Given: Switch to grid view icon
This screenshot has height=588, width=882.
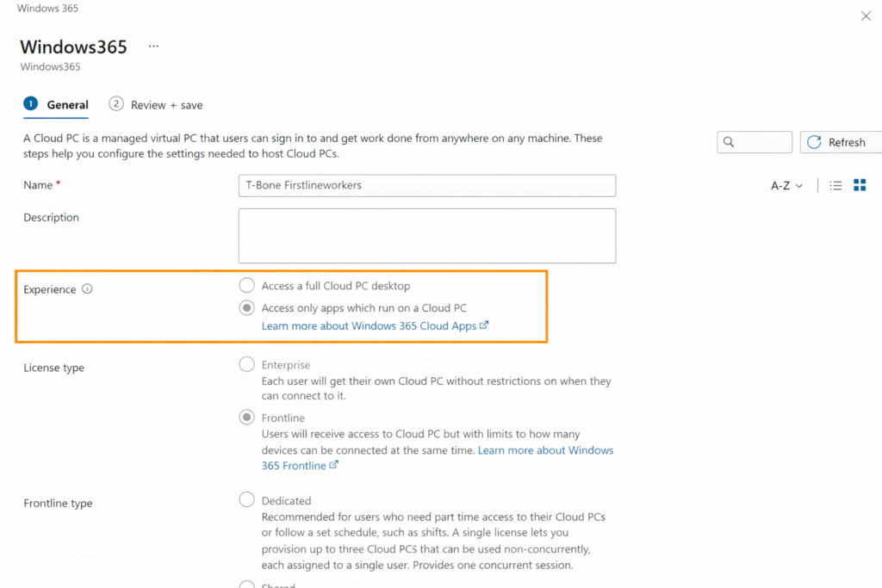Looking at the screenshot, I should coord(860,185).
